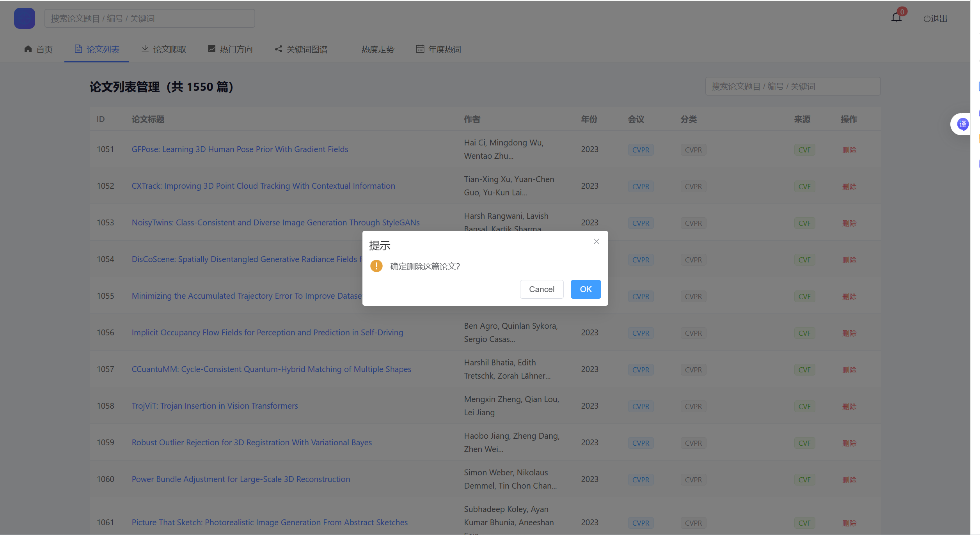Go to 首页 home tab

(38, 49)
